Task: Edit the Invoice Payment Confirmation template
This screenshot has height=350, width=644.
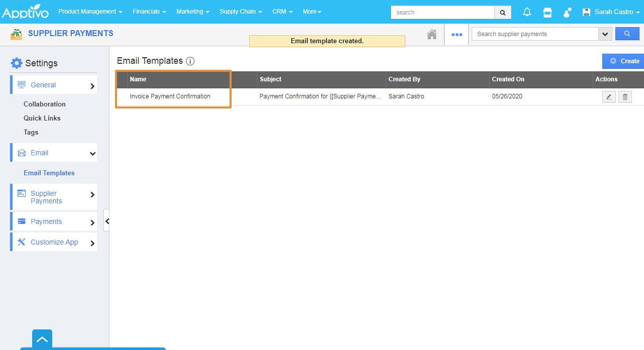Action: [609, 97]
